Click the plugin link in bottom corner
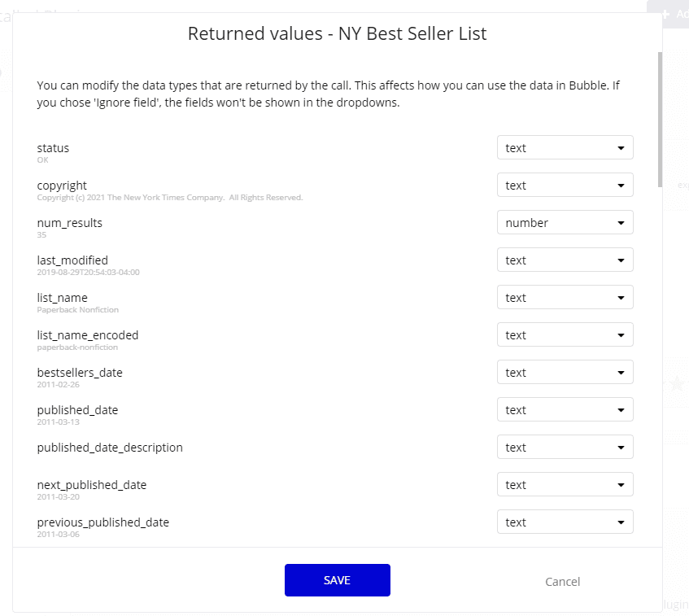This screenshot has width=689, height=616. pyautogui.click(x=674, y=604)
